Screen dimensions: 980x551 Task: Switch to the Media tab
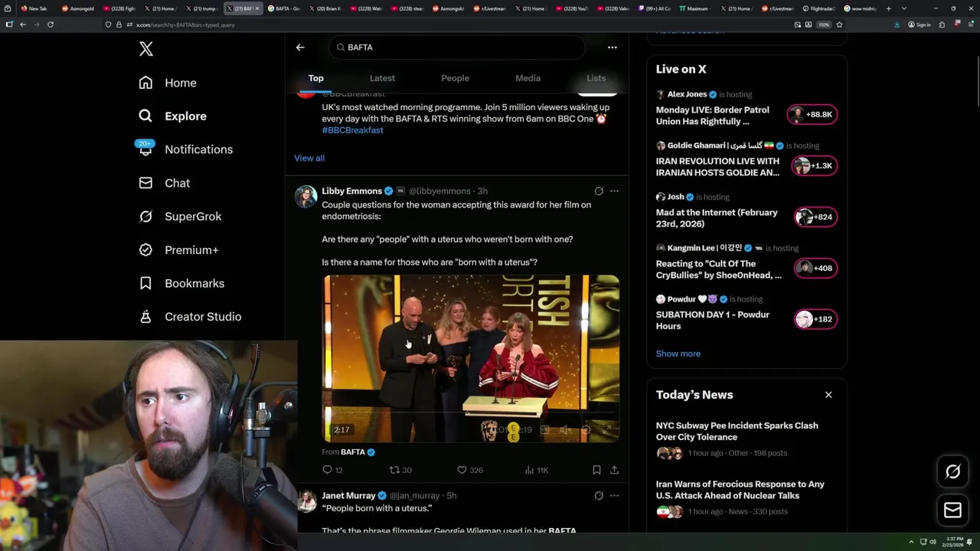pos(528,78)
